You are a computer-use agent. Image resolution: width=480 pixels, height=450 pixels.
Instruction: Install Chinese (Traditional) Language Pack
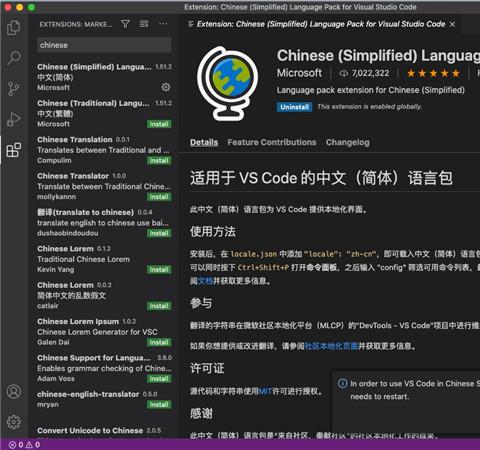159,124
